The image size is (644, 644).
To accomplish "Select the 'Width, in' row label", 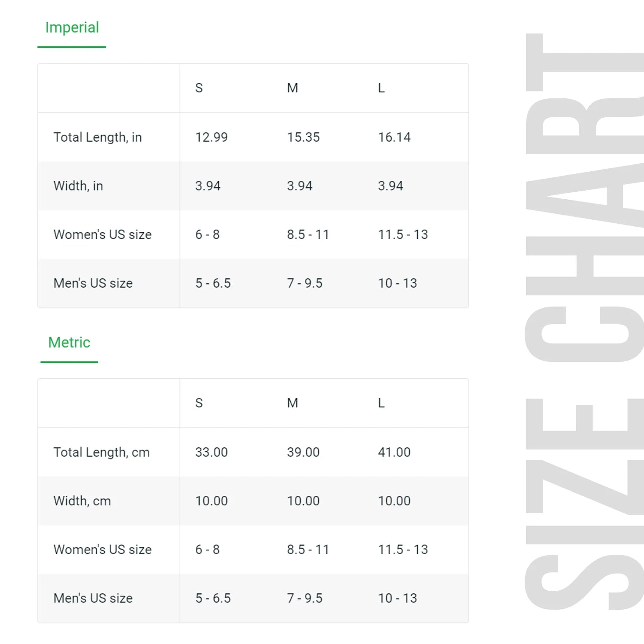I will pos(78,186).
